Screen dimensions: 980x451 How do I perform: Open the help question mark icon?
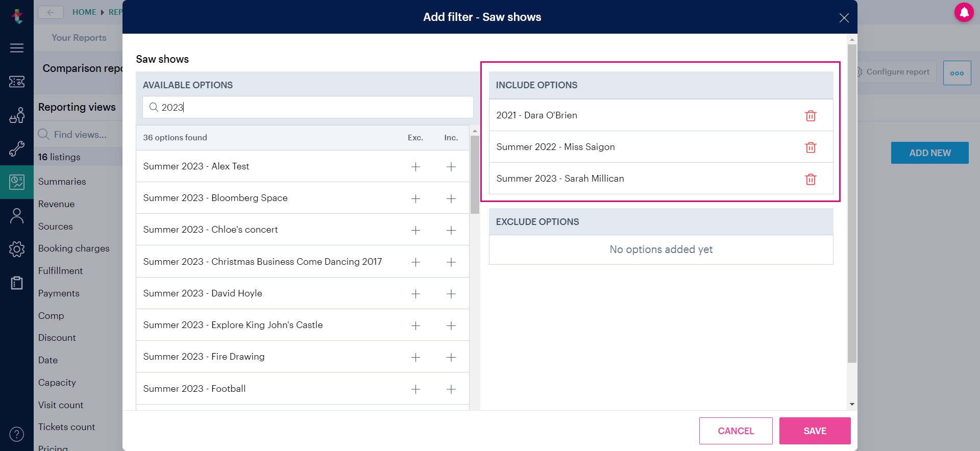click(17, 434)
